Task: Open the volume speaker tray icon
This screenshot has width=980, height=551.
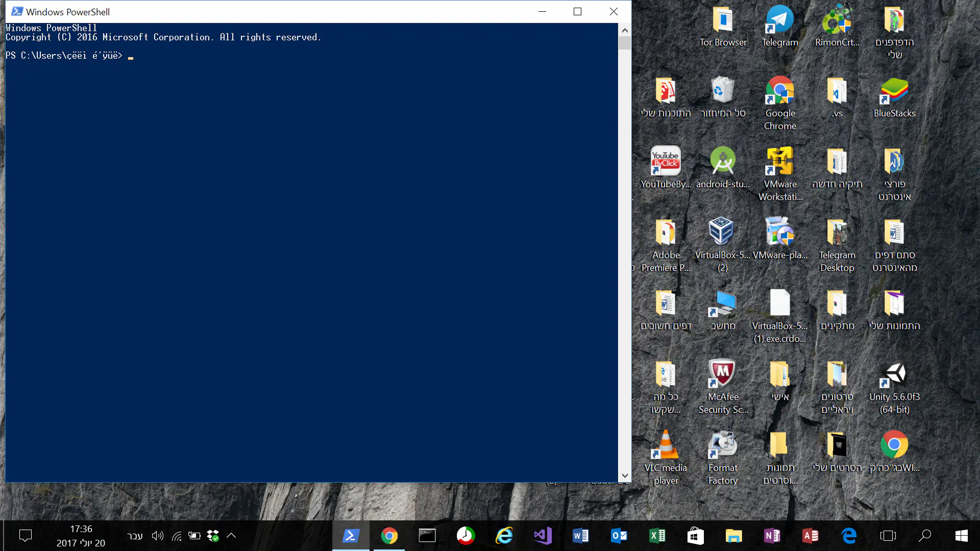Action: click(x=158, y=536)
